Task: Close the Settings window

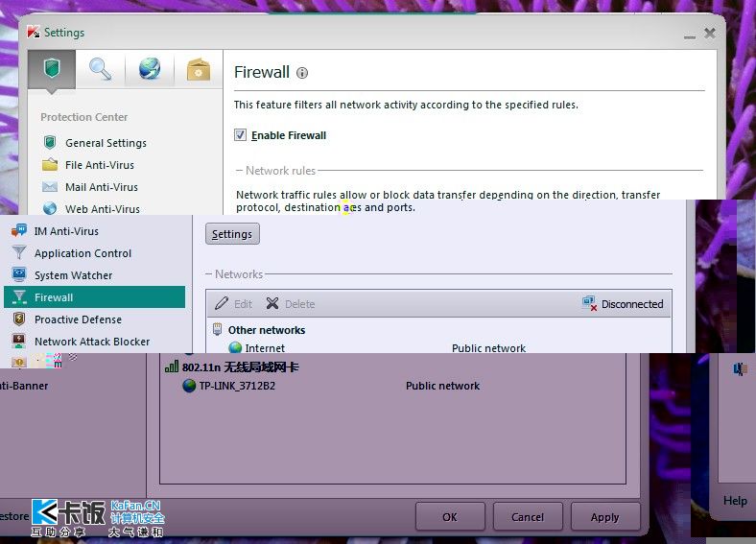Action: [x=710, y=33]
